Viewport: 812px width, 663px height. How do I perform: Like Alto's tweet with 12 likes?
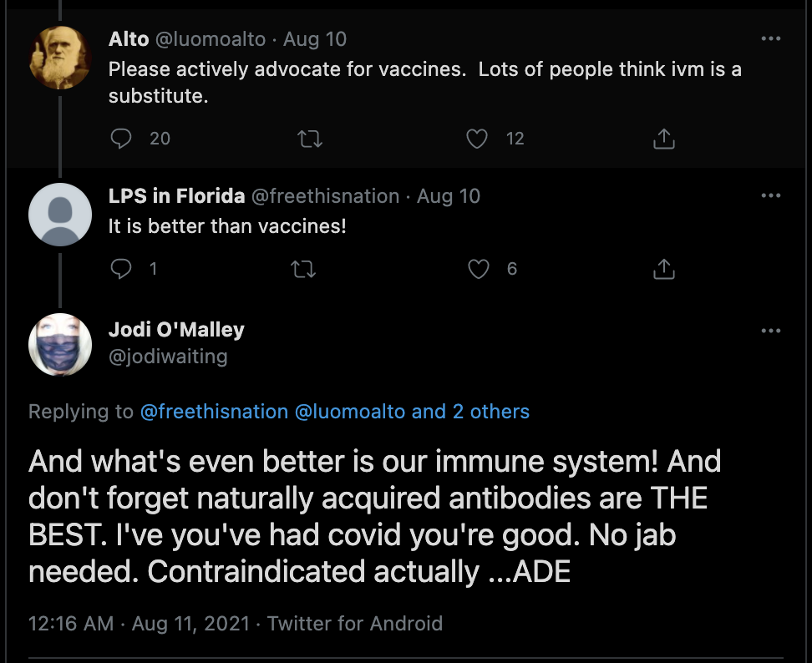(x=477, y=139)
